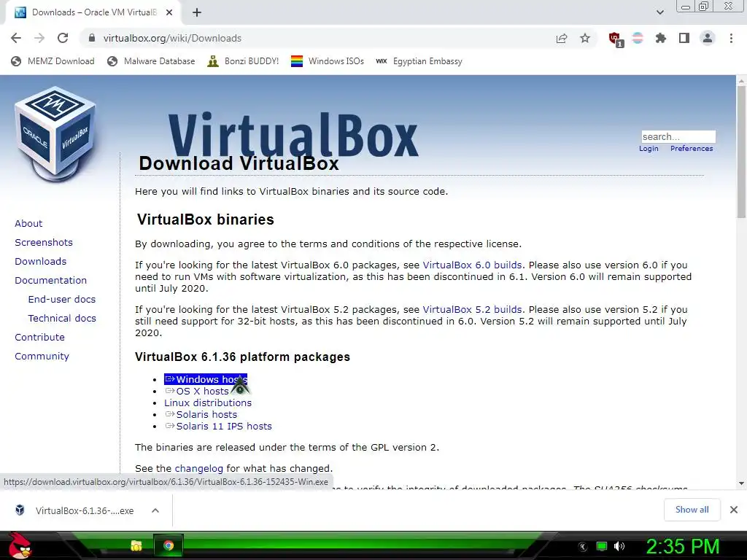Open the uBlock Origin extension icon
The image size is (747, 560).
click(x=615, y=39)
